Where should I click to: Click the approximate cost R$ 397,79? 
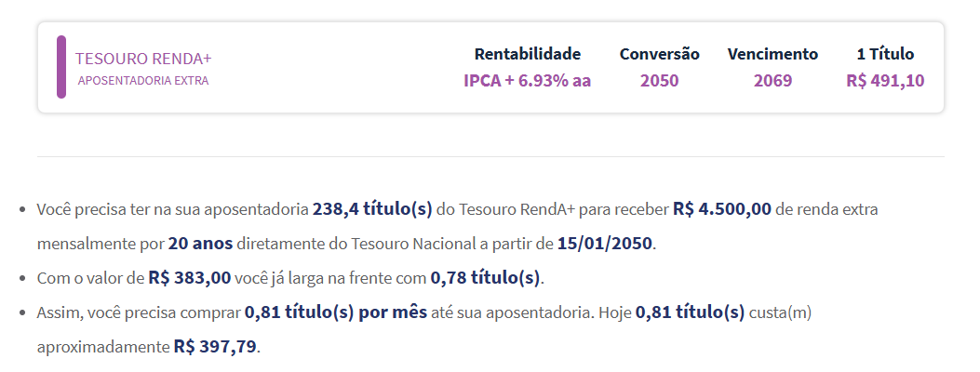[x=215, y=346]
